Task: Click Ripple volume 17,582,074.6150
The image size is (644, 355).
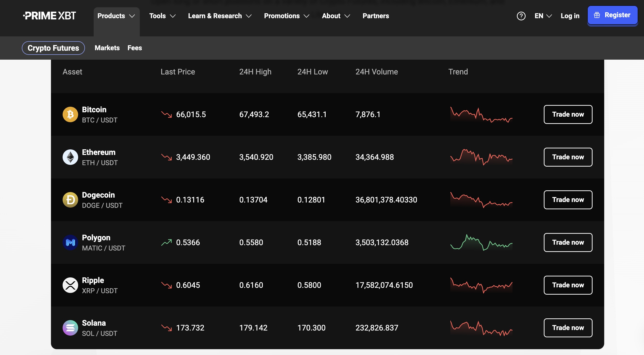Action: (384, 286)
